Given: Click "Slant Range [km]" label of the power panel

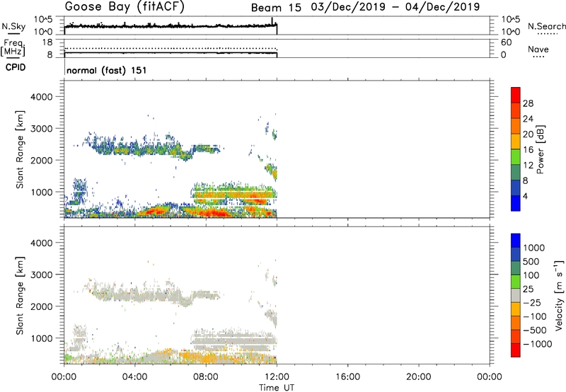Looking at the screenshot, I should [x=20, y=149].
